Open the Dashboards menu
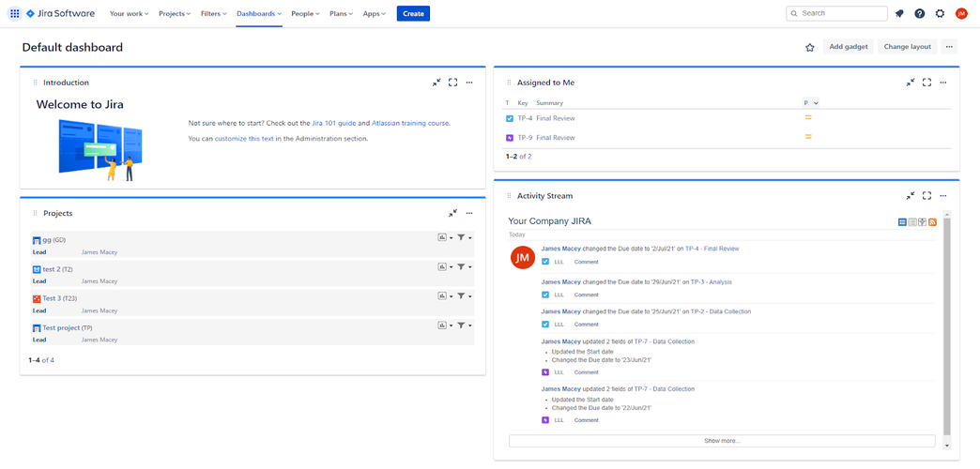Image resolution: width=980 pixels, height=469 pixels. point(259,13)
